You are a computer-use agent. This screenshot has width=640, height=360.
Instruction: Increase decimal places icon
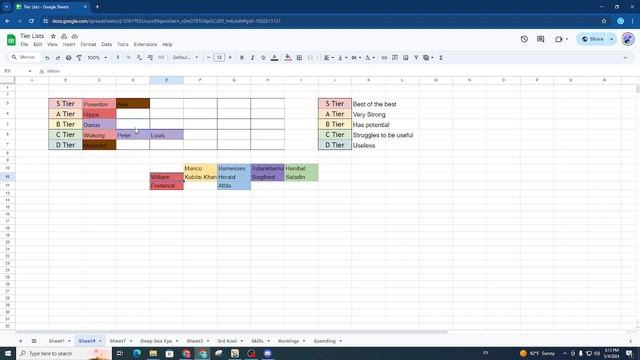click(x=150, y=58)
